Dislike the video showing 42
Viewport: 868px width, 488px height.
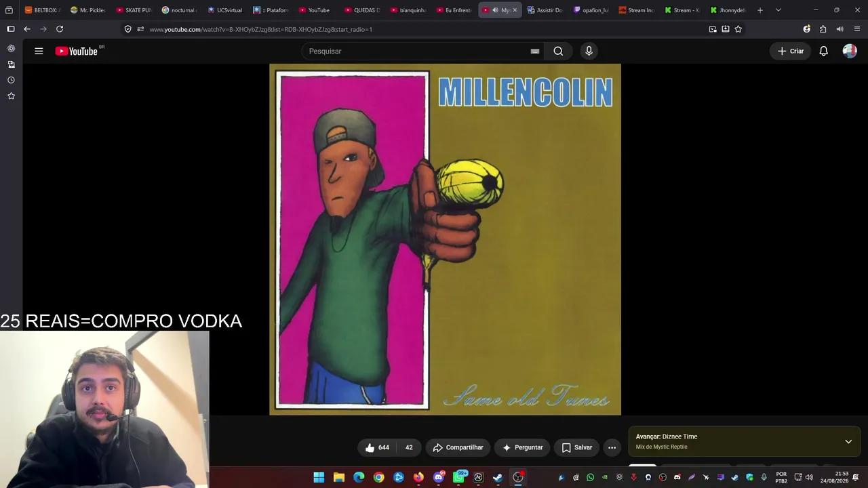pos(409,447)
